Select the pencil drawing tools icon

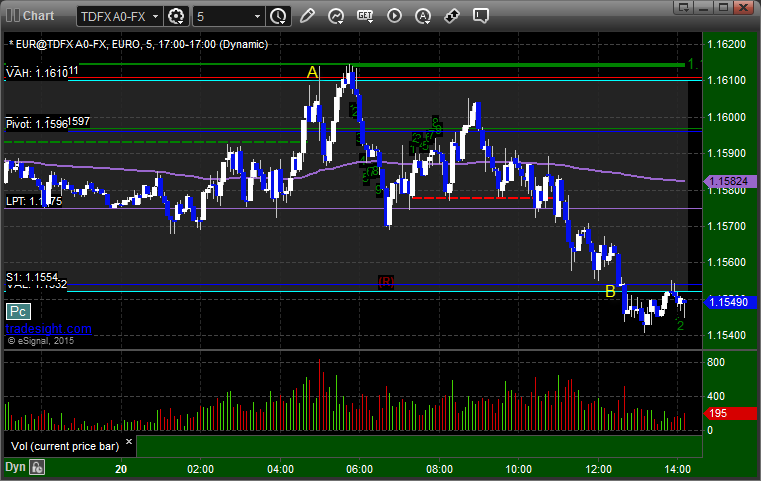pos(307,16)
